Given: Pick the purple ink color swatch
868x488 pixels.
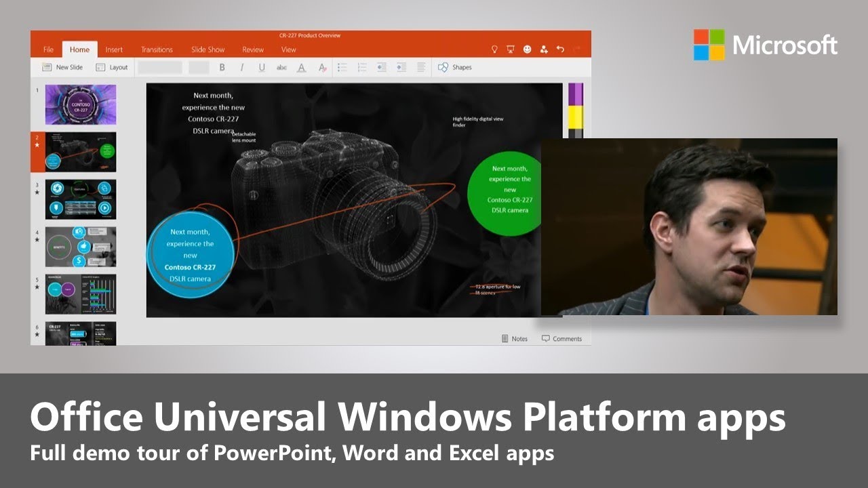Looking at the screenshot, I should click(x=576, y=94).
